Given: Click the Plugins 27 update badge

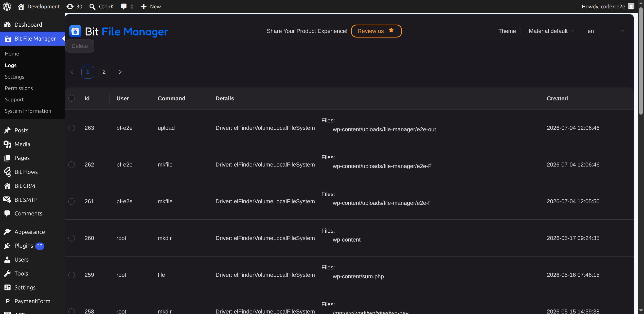Looking at the screenshot, I should pos(40,246).
